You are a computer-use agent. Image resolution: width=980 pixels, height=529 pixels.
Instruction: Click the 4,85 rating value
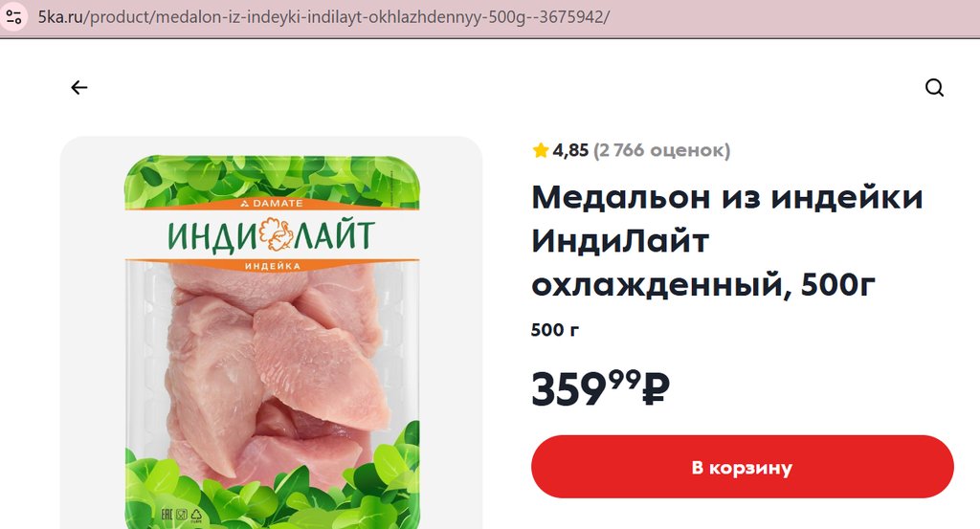click(570, 150)
